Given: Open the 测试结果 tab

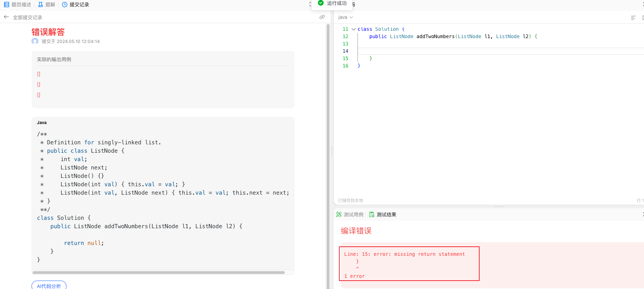Looking at the screenshot, I should [383, 215].
